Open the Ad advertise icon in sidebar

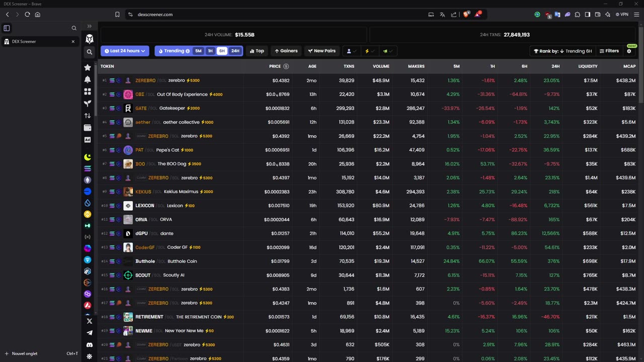(x=88, y=140)
